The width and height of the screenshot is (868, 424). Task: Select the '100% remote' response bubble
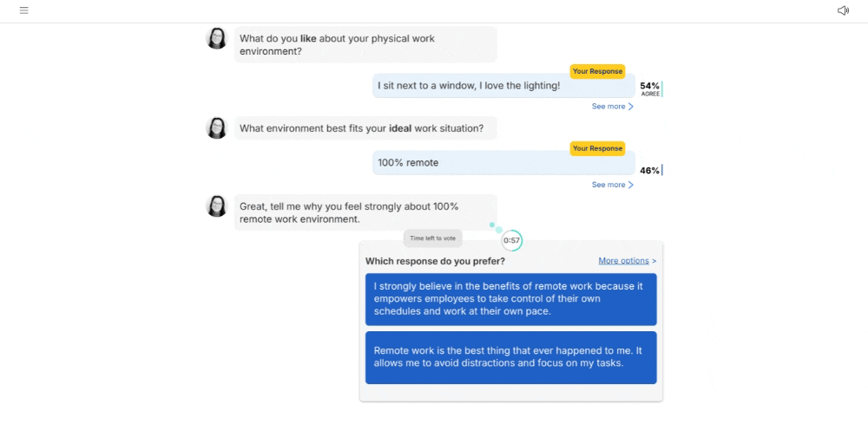(x=503, y=163)
